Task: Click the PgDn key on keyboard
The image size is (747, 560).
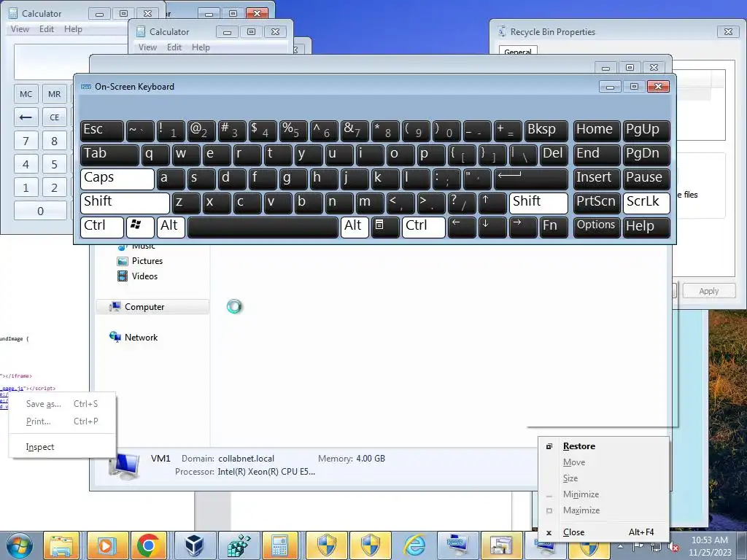Action: [x=646, y=155]
